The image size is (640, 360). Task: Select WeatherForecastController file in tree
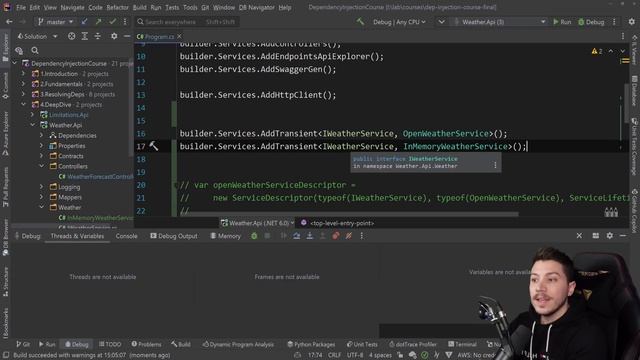click(x=96, y=177)
